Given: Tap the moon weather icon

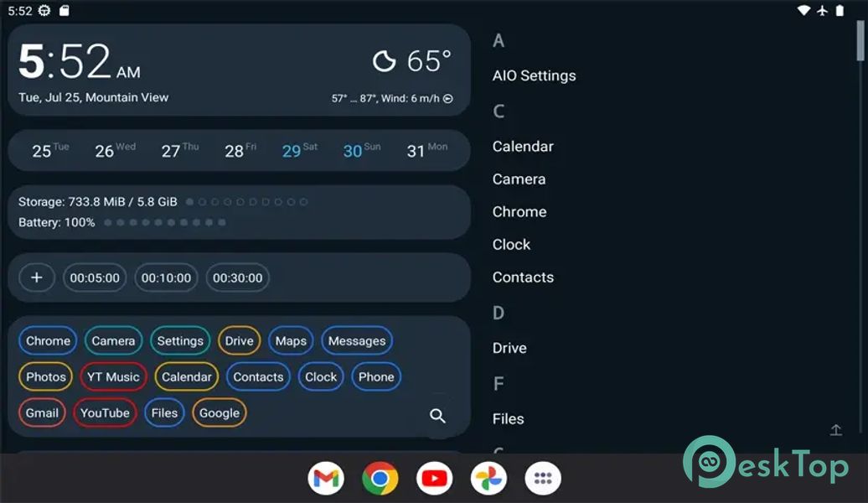Looking at the screenshot, I should pos(384,61).
